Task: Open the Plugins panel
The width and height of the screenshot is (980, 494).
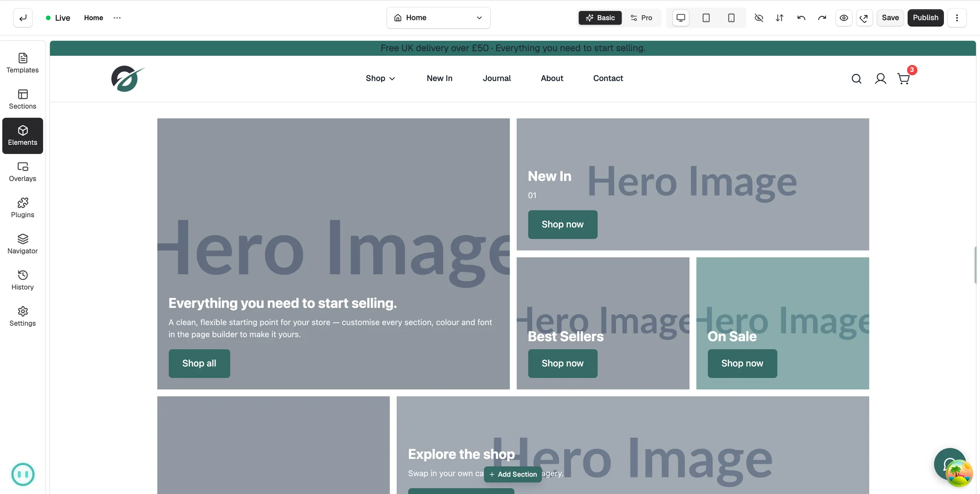Action: (x=23, y=208)
